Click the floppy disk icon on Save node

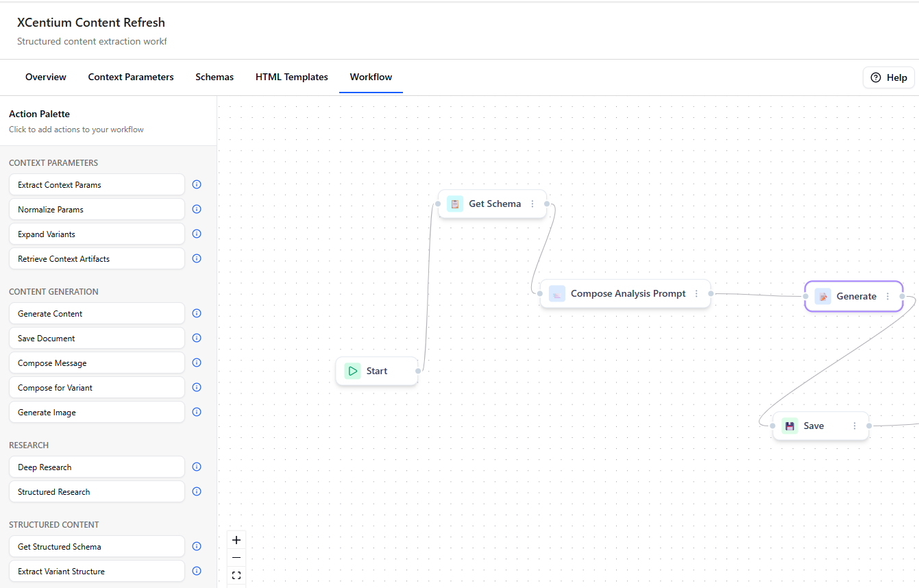pos(789,426)
